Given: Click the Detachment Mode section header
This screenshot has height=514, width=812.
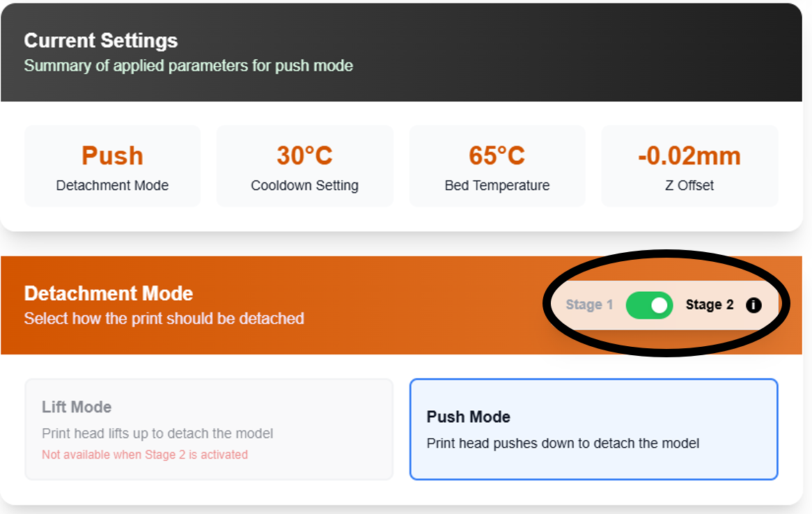Looking at the screenshot, I should pos(108,293).
